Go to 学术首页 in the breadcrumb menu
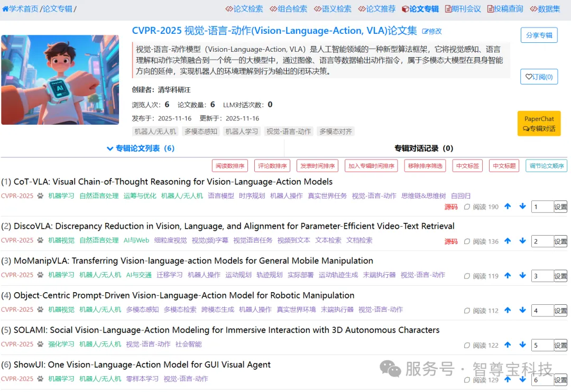The image size is (571, 392). pos(21,8)
